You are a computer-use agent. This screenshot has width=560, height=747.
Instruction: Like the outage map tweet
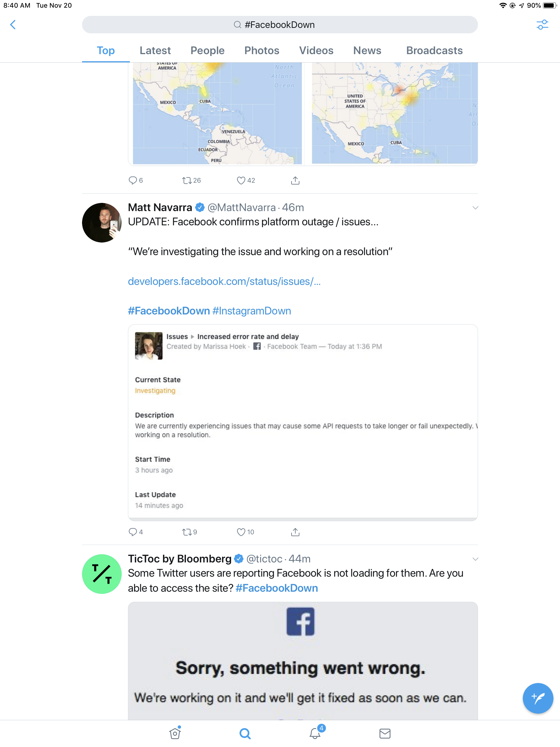(241, 181)
